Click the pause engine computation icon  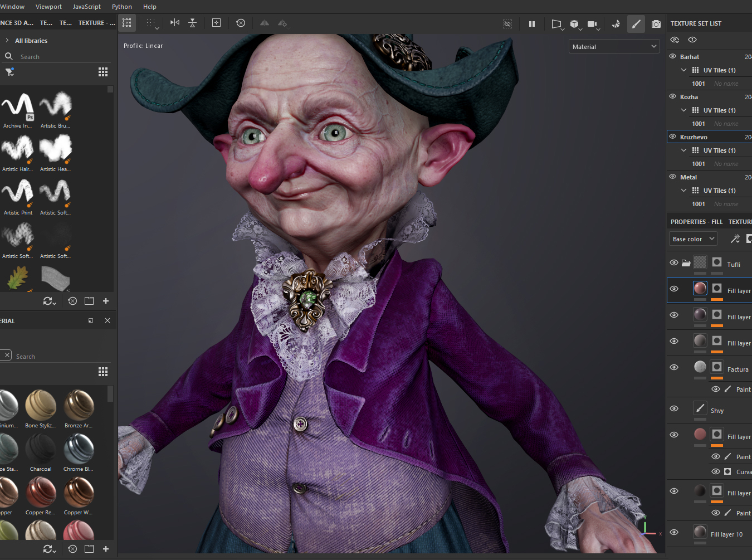point(531,24)
